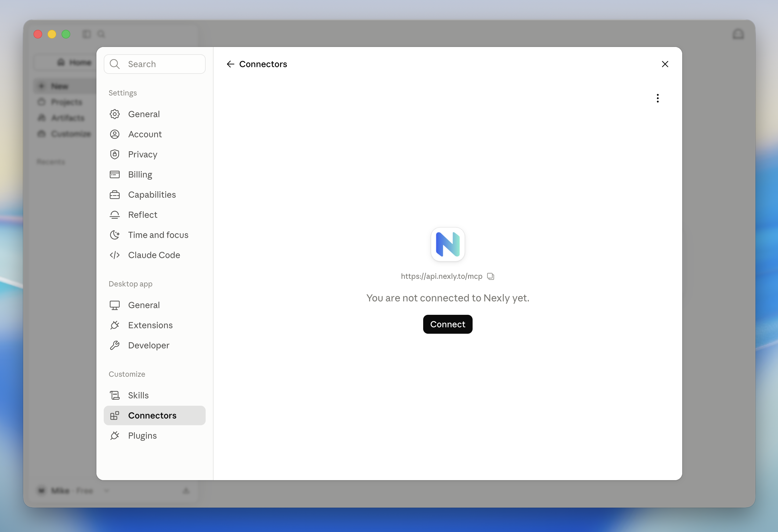Click the Capabilities briefcase icon
Image resolution: width=778 pixels, height=532 pixels.
tap(114, 195)
